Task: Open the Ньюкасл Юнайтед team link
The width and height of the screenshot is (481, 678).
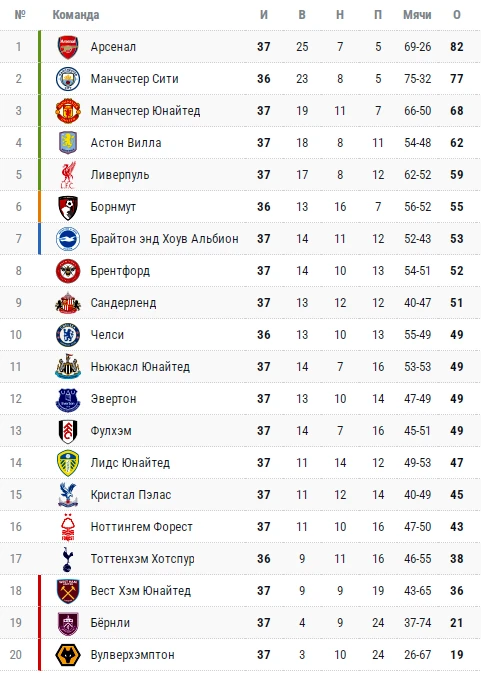Action: pyautogui.click(x=140, y=367)
